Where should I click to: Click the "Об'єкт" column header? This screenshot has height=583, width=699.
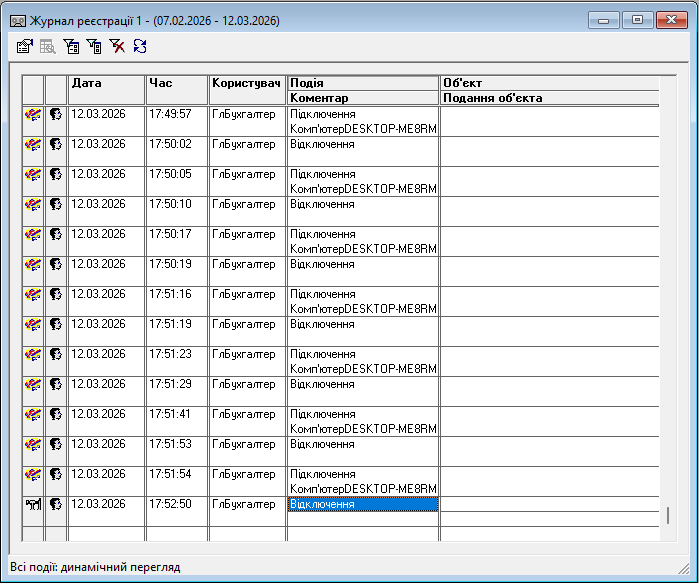(x=549, y=83)
